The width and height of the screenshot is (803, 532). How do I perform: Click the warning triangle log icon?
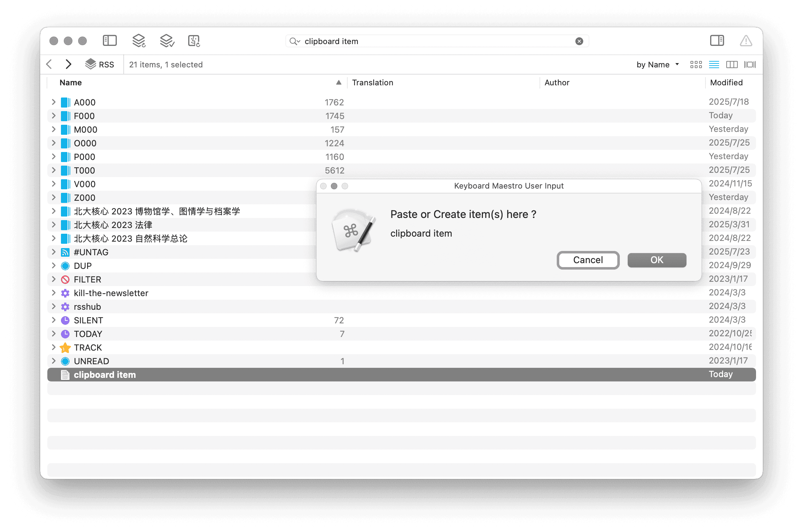click(x=746, y=41)
